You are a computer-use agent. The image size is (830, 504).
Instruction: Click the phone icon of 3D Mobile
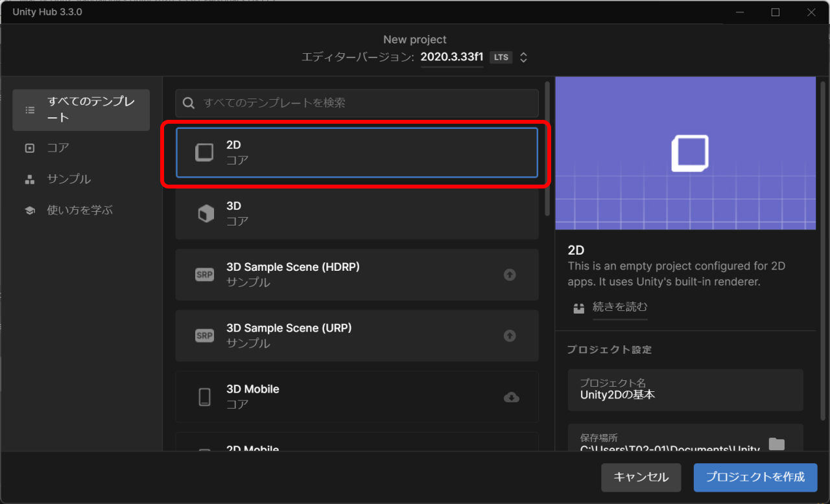[x=204, y=397]
